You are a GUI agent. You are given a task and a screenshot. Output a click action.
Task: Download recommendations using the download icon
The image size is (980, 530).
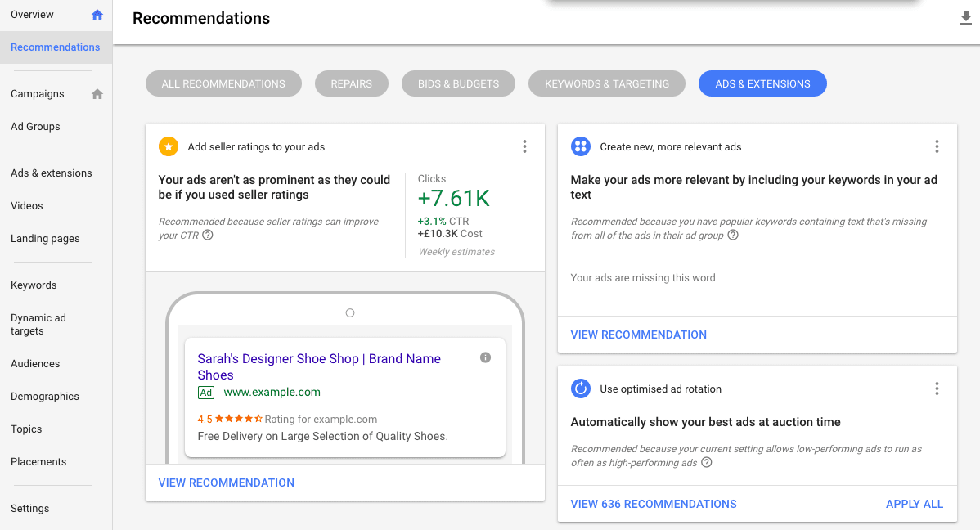pos(965,18)
